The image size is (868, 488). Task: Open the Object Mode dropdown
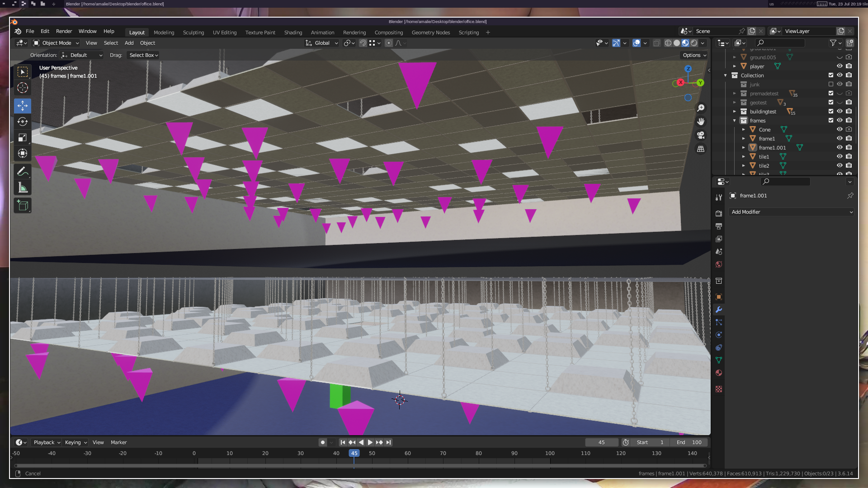56,43
